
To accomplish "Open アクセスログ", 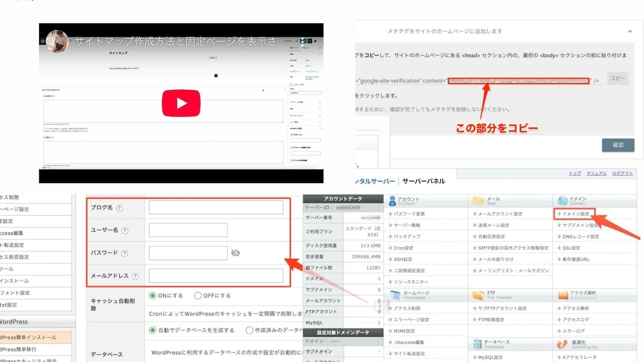I will (x=575, y=320).
